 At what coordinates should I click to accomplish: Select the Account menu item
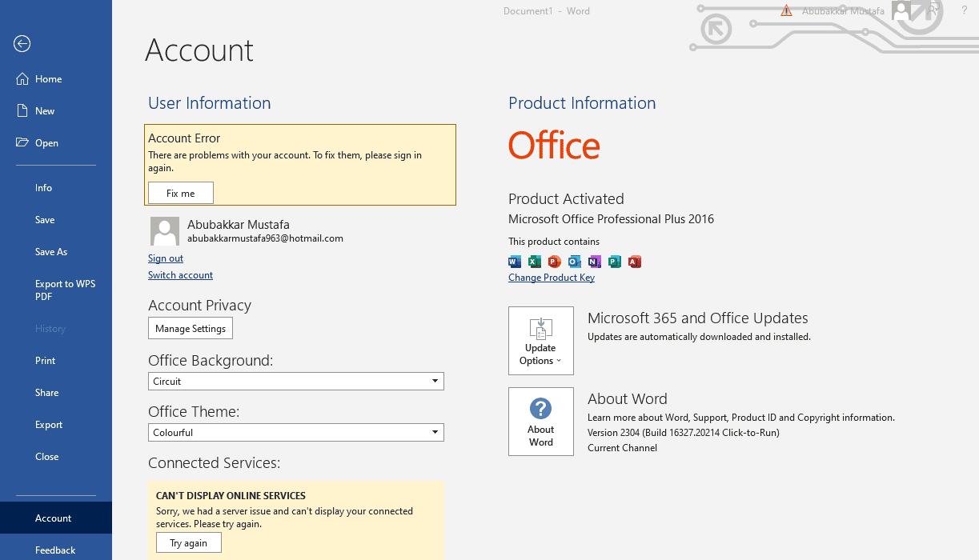(56, 518)
